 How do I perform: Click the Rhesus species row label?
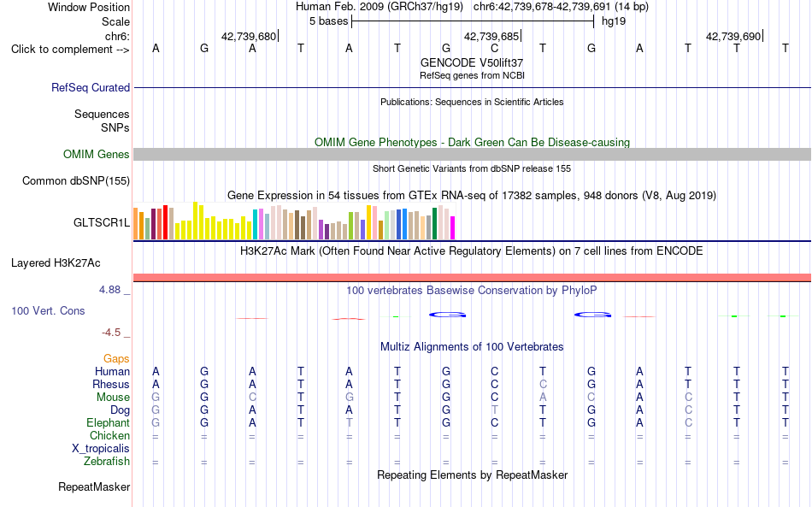point(111,384)
